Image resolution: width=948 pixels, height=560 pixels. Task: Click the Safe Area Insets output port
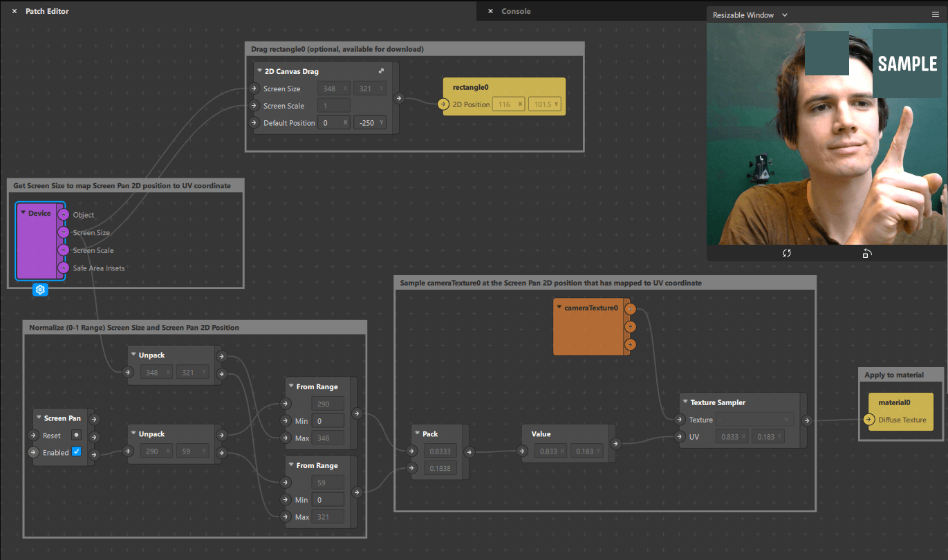(x=64, y=268)
